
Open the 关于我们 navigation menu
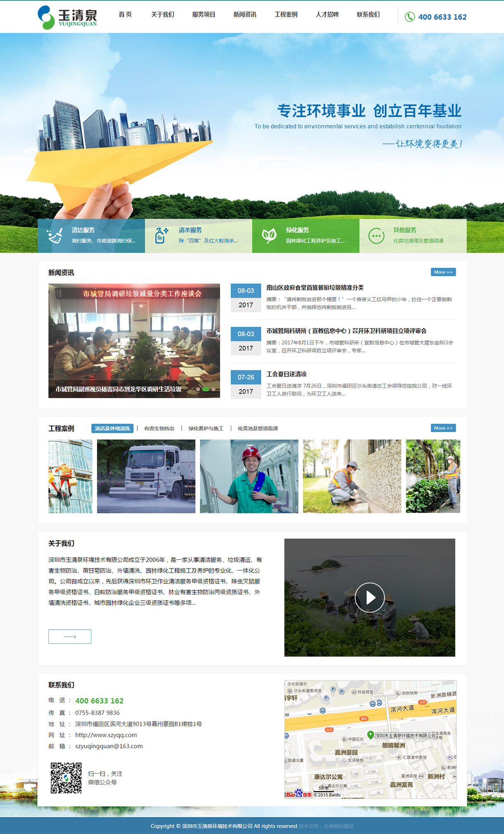(162, 14)
